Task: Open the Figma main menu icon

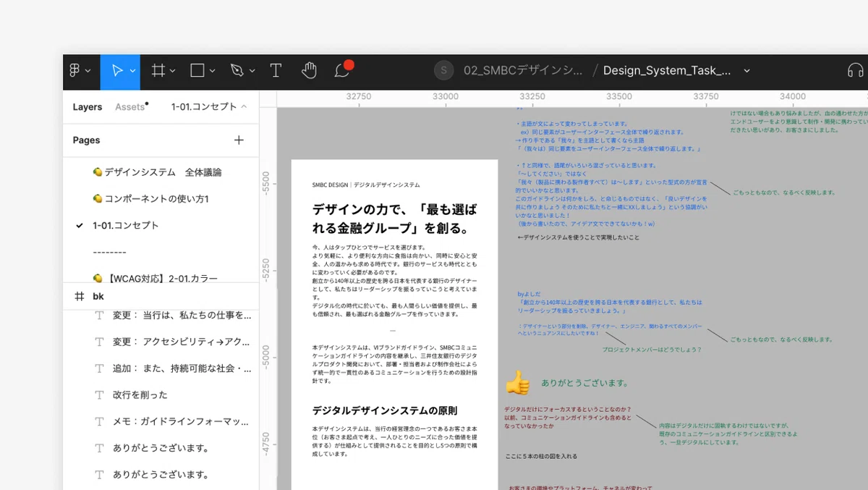Action: click(x=75, y=70)
